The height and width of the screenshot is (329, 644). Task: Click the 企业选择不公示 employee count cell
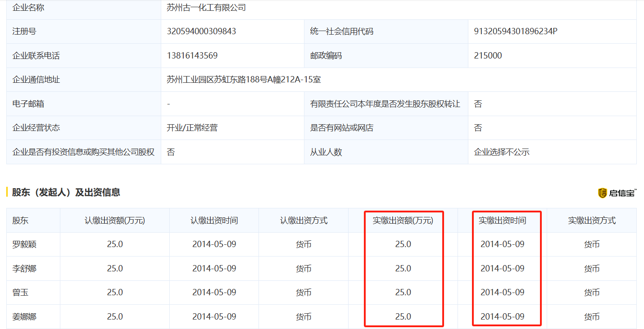coord(501,152)
